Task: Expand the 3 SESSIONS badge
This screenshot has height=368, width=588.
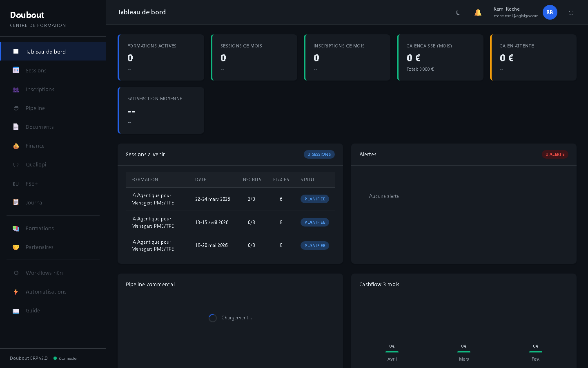Action: pyautogui.click(x=319, y=154)
